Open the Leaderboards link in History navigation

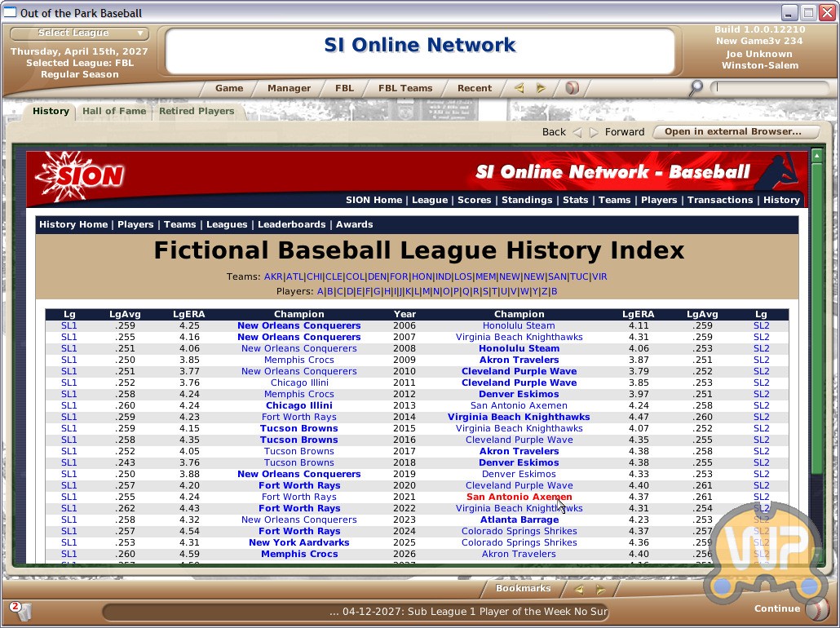[293, 224]
